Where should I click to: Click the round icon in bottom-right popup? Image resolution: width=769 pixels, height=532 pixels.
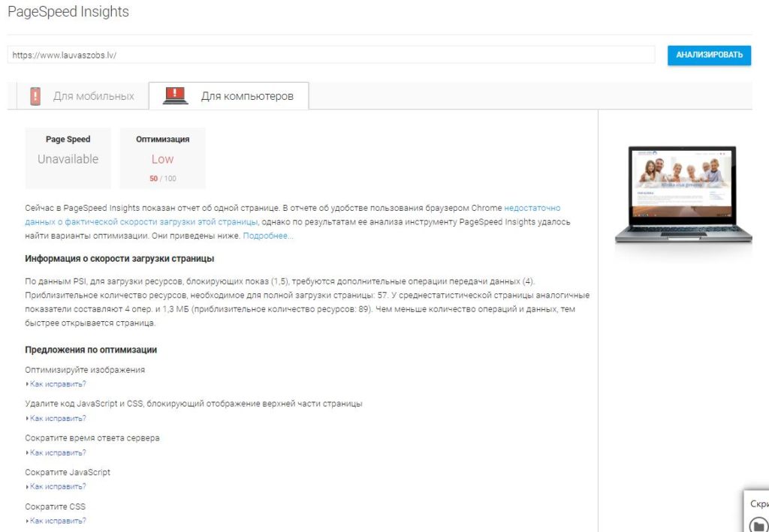(759, 524)
